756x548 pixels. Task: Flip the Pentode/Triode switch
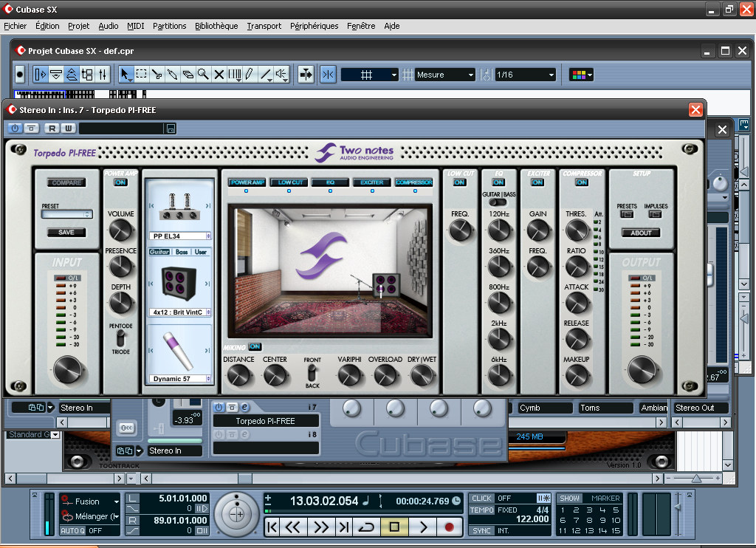pyautogui.click(x=120, y=338)
